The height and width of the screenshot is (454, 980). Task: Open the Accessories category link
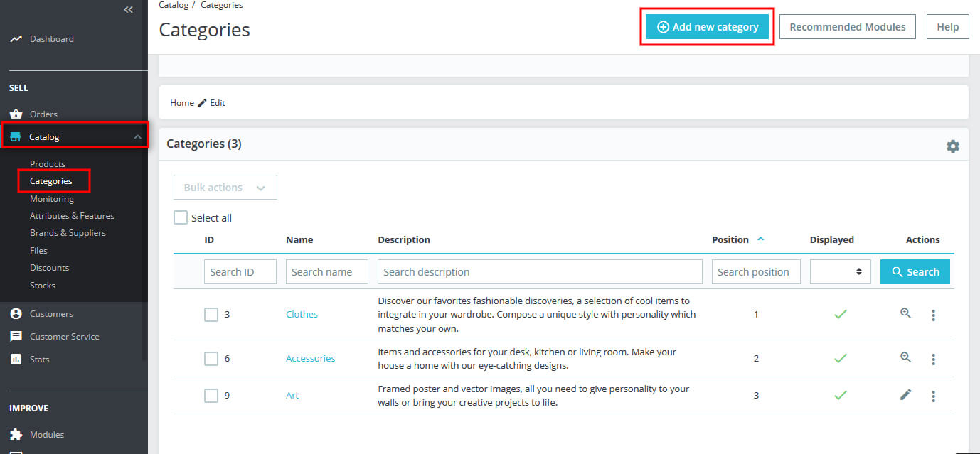[x=310, y=359]
